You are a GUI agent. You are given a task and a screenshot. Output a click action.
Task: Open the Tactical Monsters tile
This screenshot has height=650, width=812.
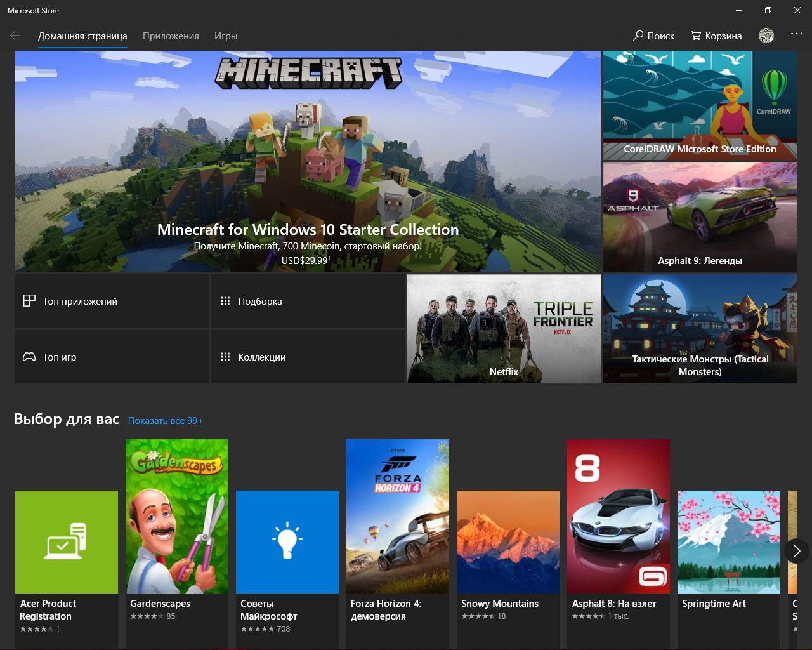[700, 329]
